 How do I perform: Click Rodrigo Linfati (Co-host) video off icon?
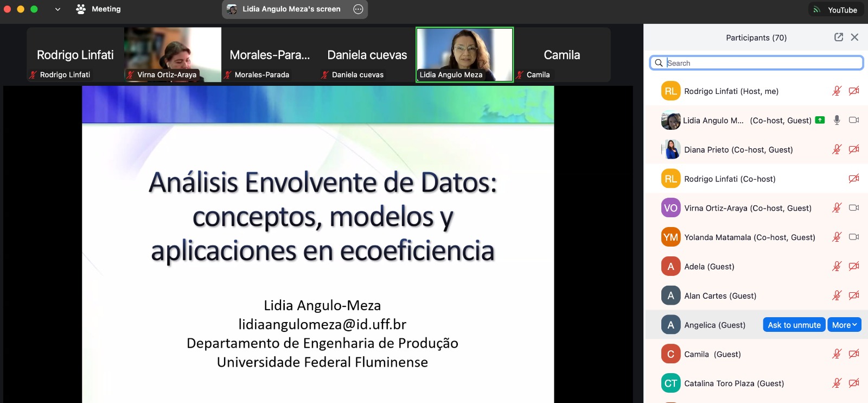coord(854,179)
